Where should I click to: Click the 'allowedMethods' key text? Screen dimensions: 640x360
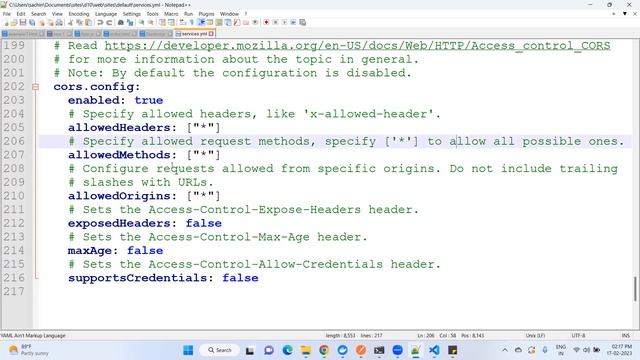pos(119,155)
